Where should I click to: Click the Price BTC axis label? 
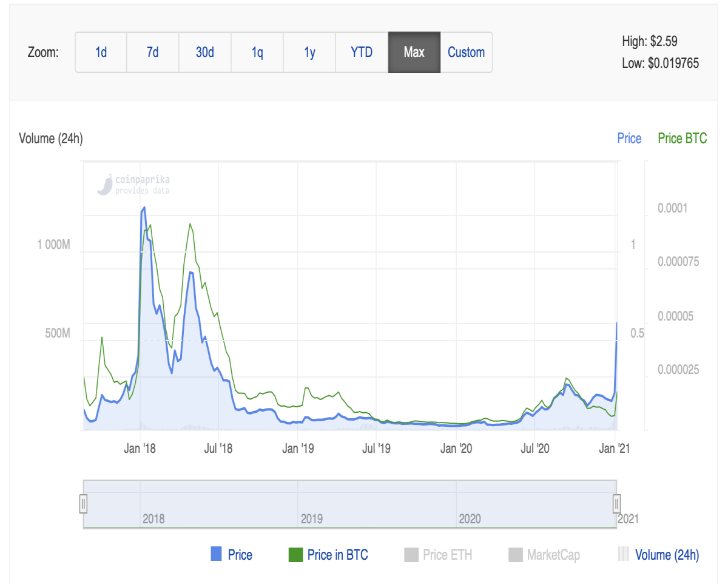click(682, 138)
